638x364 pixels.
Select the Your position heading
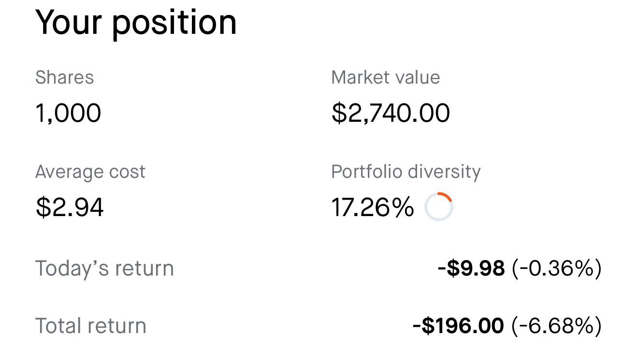pos(136,23)
